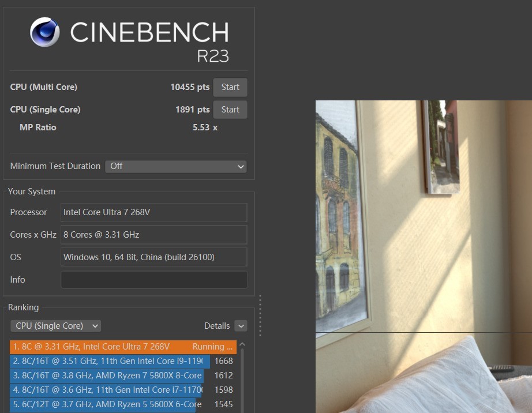The image size is (532, 413).
Task: Click the 1668 score in the ranking list
Action: point(223,361)
